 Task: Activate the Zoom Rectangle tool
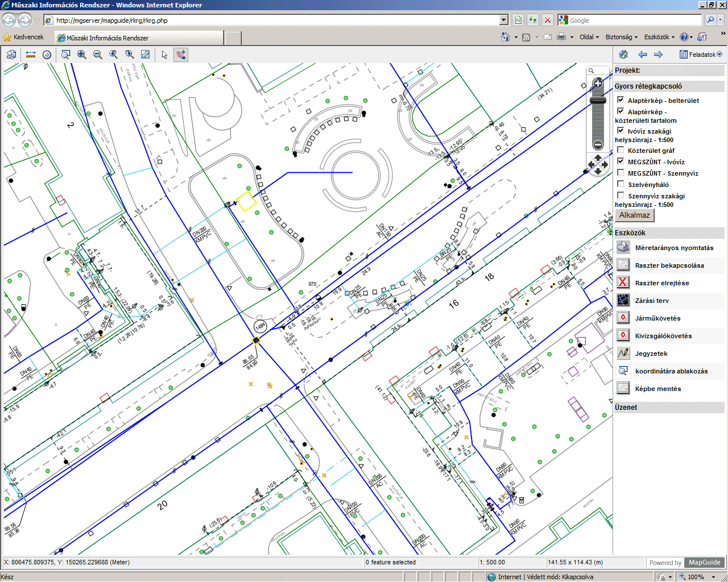point(66,55)
